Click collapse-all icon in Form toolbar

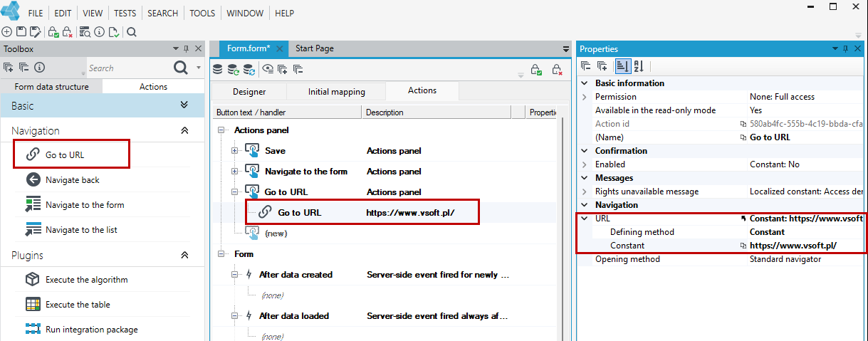(298, 69)
